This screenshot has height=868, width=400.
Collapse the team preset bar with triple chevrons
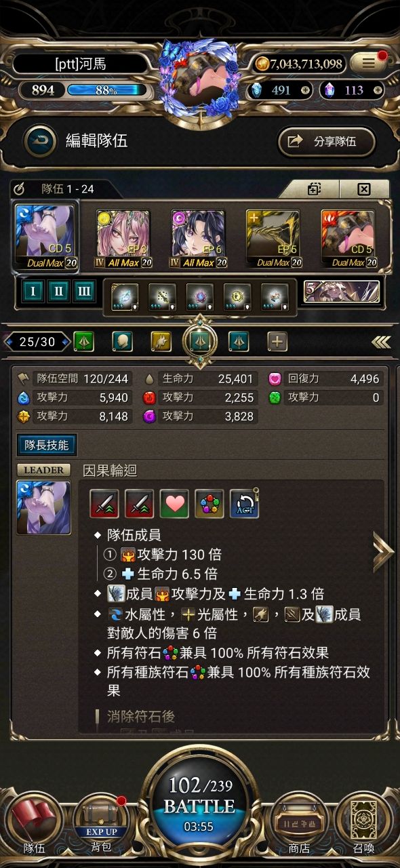[x=381, y=342]
